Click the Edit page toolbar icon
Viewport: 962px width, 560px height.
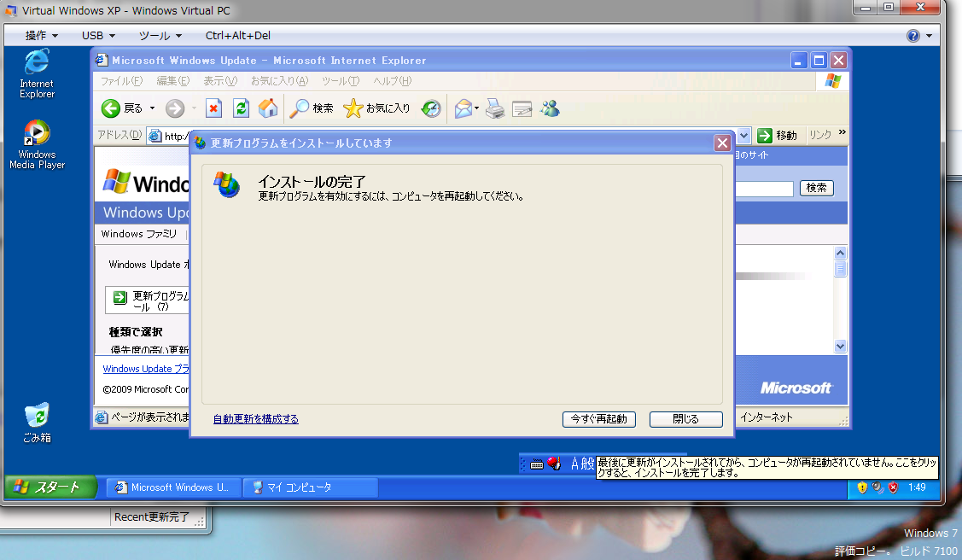click(522, 108)
